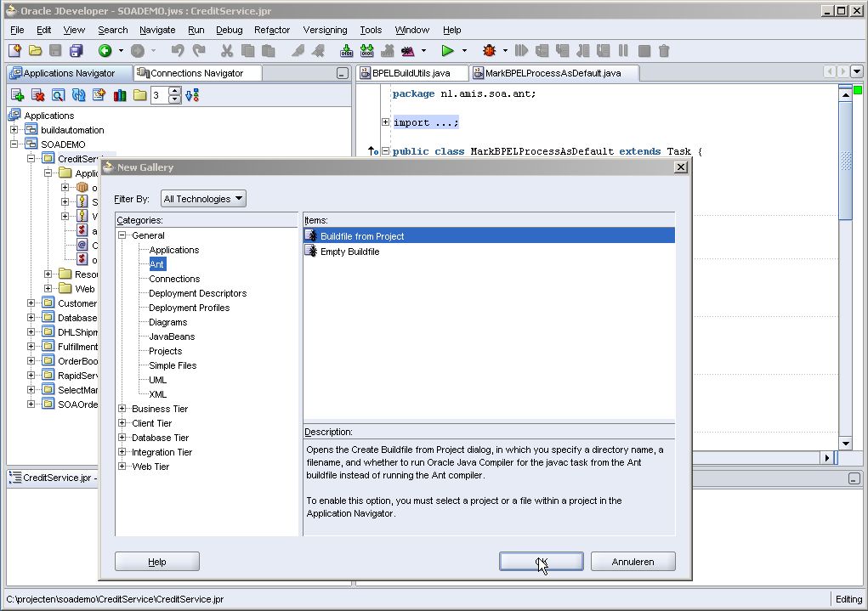Click the Open folder toolbar icon

pyautogui.click(x=35, y=51)
